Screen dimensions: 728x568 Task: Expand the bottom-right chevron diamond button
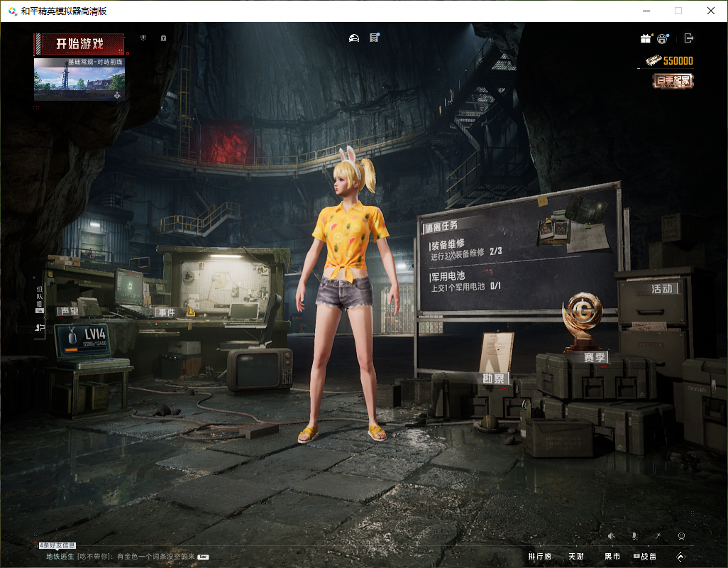point(681,557)
